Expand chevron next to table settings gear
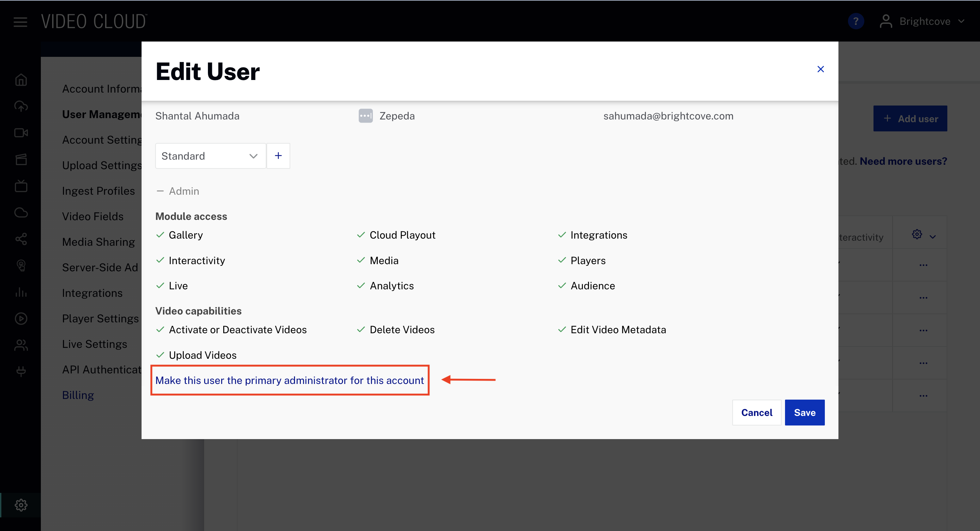Viewport: 980px width, 531px height. (933, 236)
